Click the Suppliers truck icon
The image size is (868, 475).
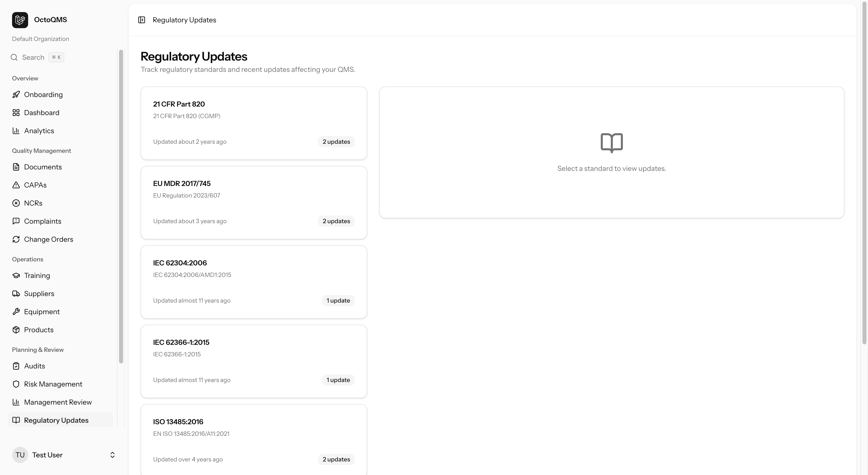coord(16,294)
